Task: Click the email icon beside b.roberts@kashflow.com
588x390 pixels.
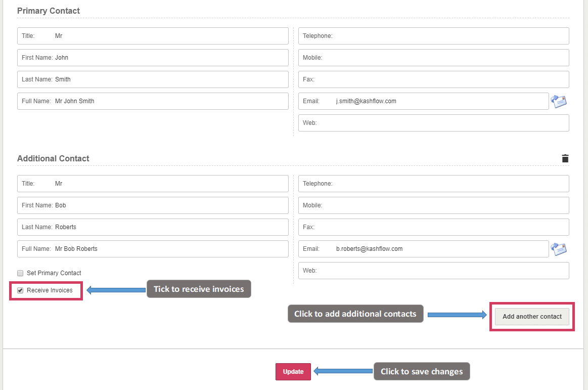Action: tap(559, 249)
